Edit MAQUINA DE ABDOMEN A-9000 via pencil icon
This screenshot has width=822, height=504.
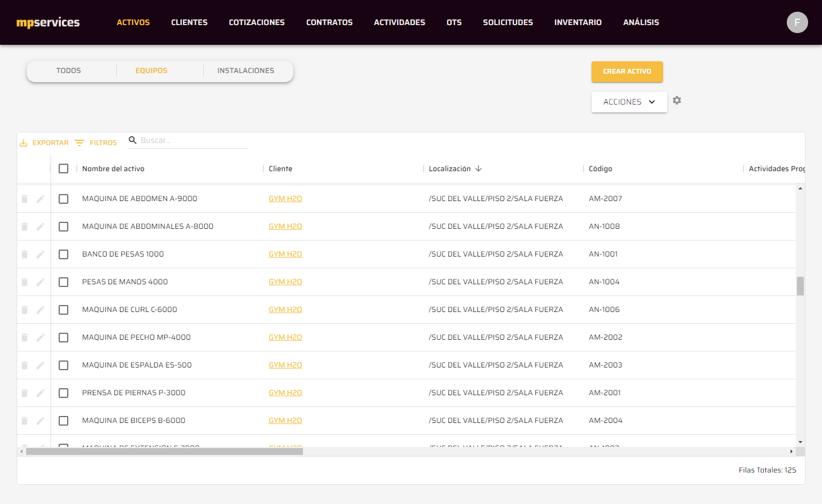(41, 199)
